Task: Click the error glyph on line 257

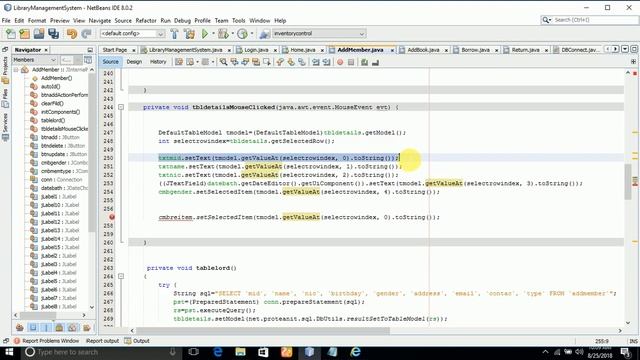Action: point(112,217)
